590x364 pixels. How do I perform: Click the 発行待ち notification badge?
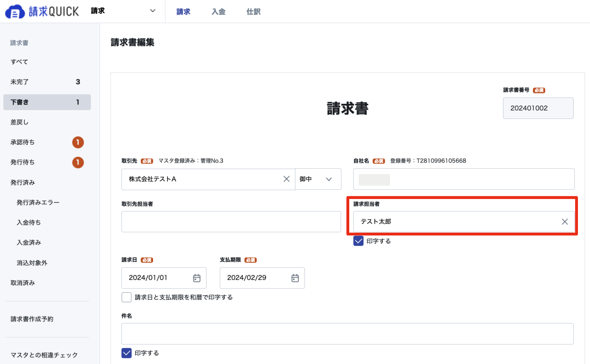coord(78,163)
